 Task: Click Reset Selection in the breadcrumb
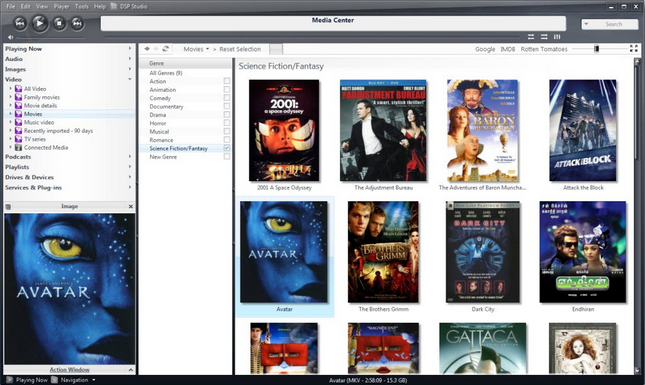pos(240,49)
